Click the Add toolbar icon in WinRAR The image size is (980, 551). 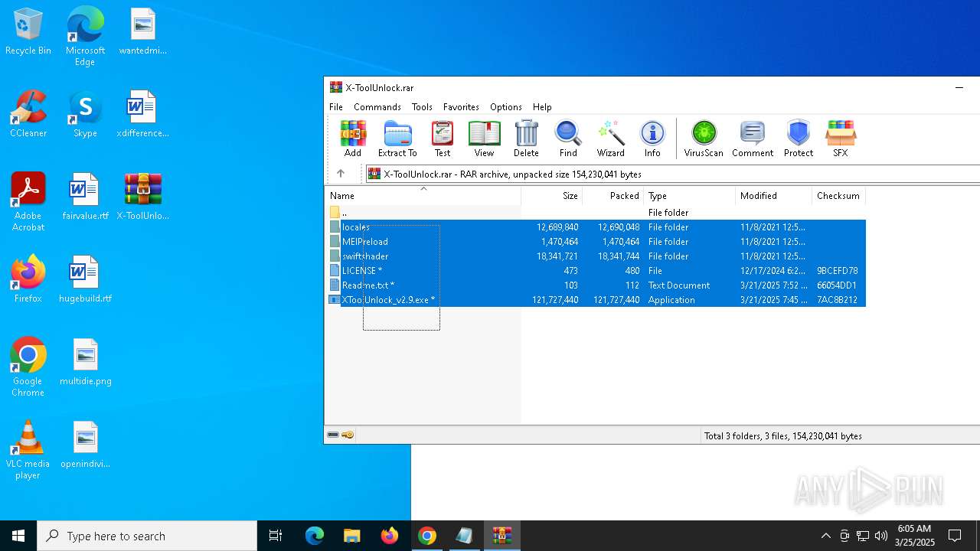click(x=353, y=139)
